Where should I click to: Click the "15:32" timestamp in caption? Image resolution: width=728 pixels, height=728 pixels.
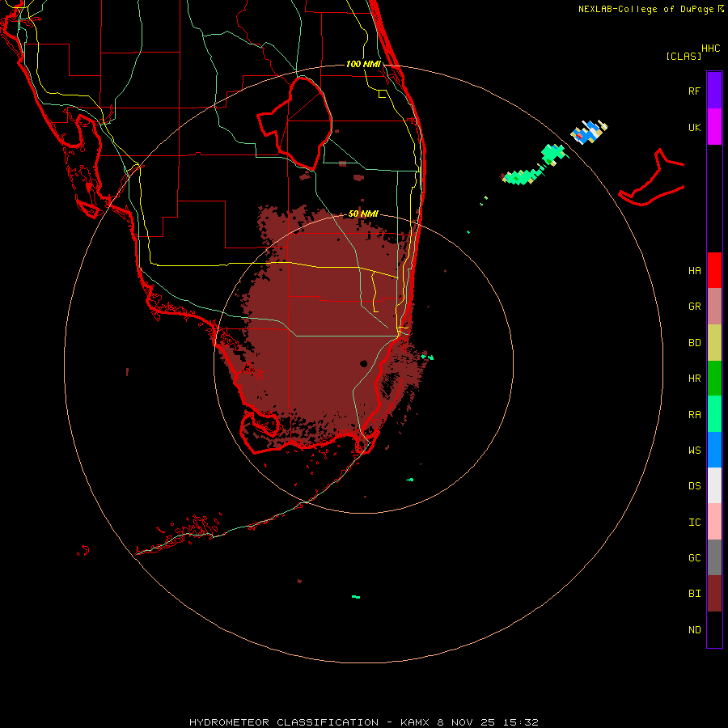tap(521, 722)
